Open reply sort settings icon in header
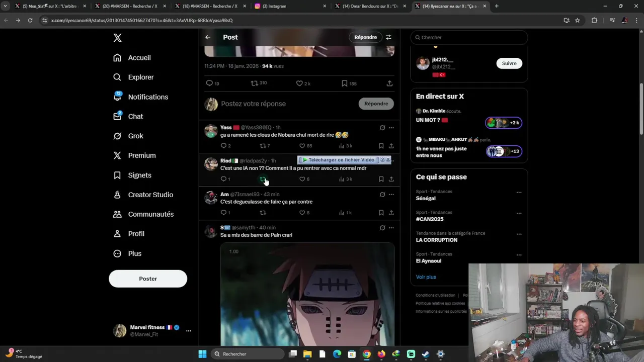Viewport: 644px width, 362px height. 388,37
